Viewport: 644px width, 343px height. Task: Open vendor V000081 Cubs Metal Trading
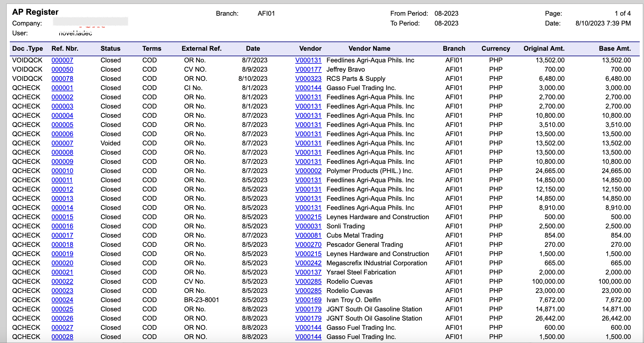pyautogui.click(x=308, y=235)
